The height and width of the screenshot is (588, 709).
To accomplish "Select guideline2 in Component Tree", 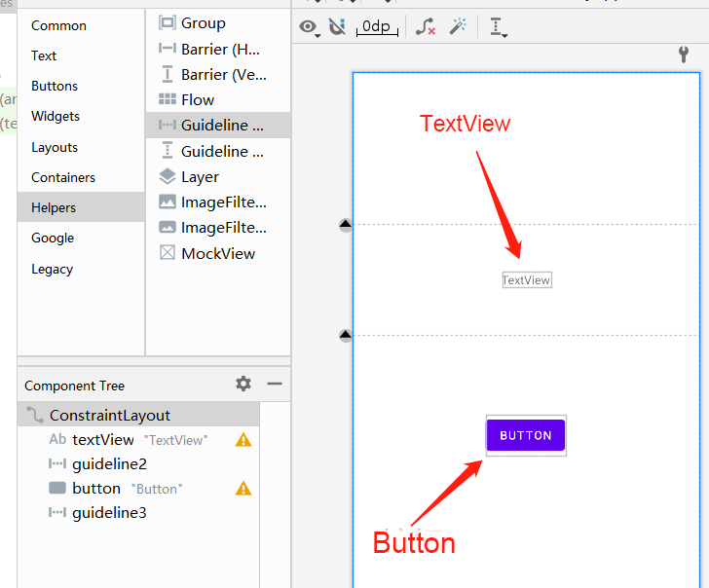I will pos(138,464).
